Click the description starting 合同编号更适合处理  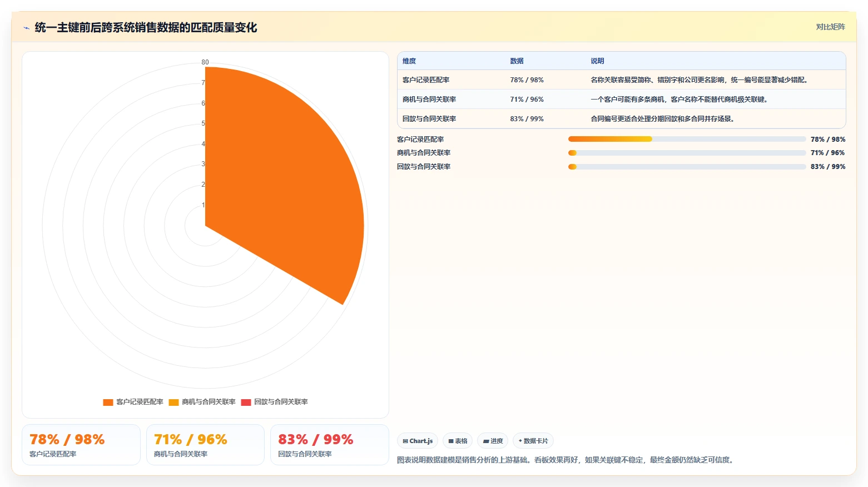663,119
